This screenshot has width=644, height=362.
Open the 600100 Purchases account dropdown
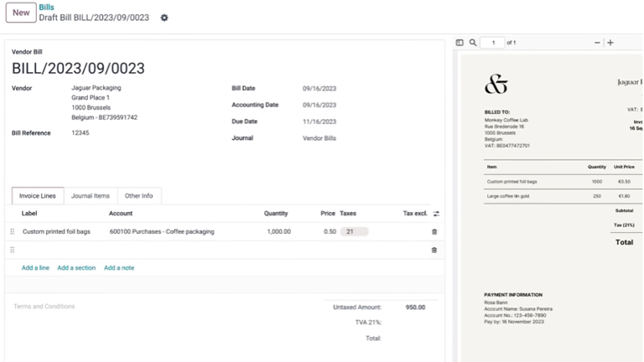[x=162, y=232]
